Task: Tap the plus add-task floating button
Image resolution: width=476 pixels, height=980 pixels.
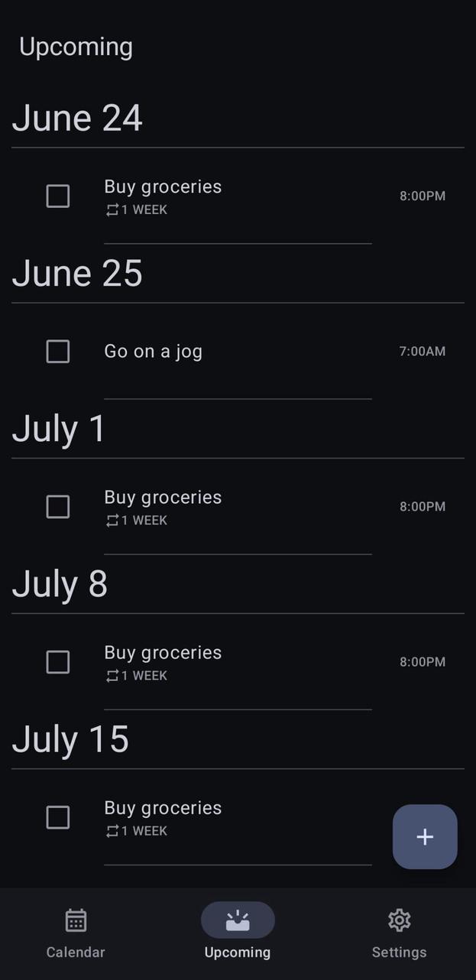Action: (425, 836)
